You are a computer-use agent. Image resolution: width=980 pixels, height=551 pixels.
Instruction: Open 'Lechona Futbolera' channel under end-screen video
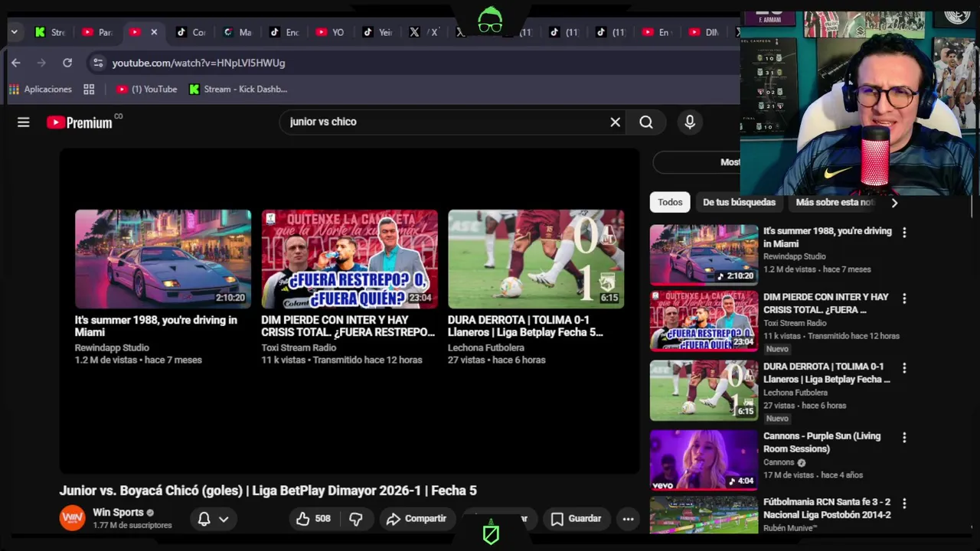[x=486, y=347]
